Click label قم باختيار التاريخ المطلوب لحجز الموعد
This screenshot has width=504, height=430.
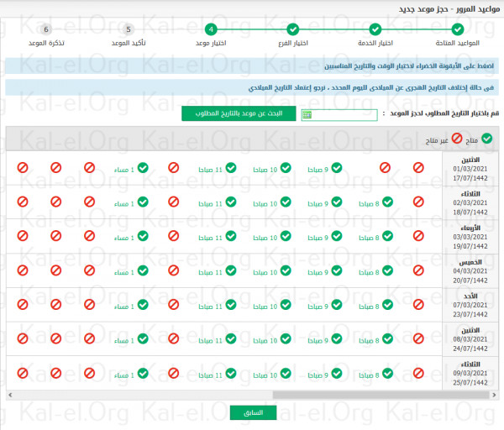coord(444,113)
